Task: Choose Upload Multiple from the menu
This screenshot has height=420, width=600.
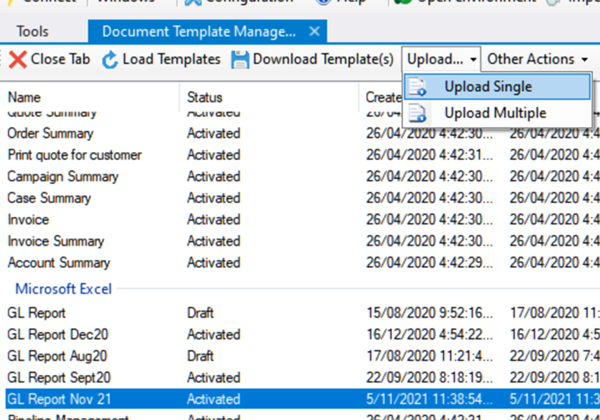Action: (x=495, y=113)
